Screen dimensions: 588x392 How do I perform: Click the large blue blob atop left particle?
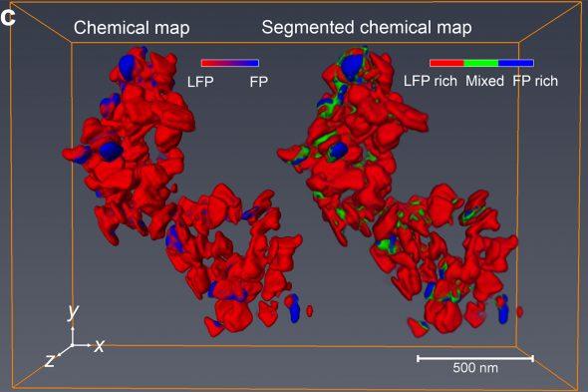coord(128,67)
